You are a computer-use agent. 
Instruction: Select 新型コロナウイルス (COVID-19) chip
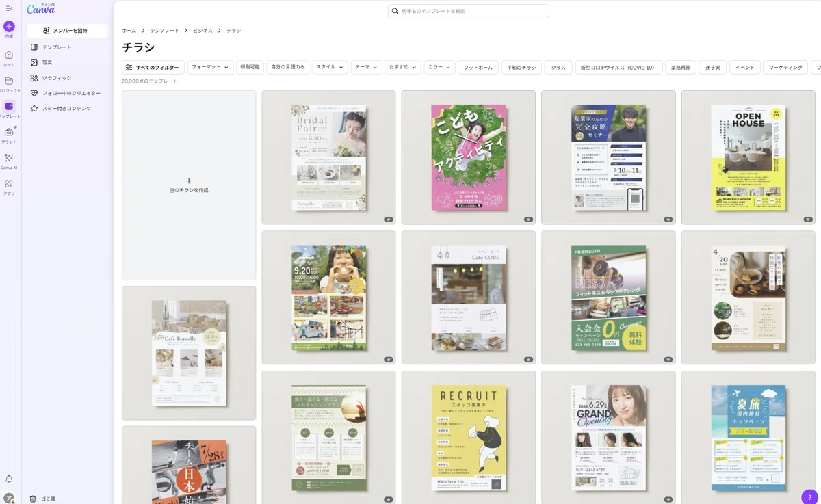click(618, 68)
